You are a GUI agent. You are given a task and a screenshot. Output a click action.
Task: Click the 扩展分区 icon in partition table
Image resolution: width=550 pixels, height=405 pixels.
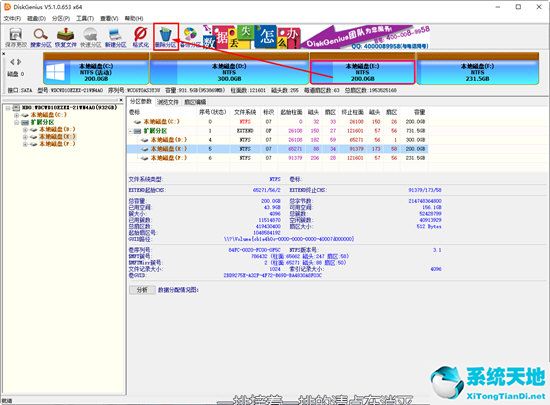138,131
